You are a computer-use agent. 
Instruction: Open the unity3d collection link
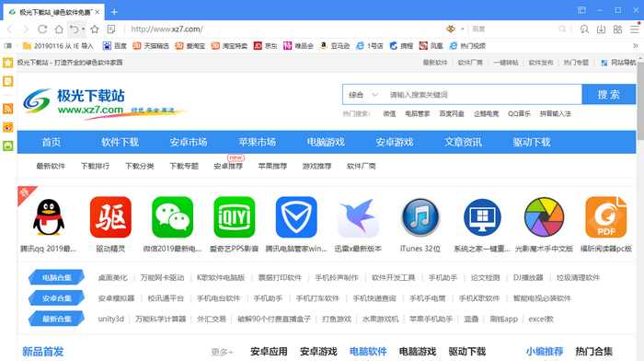111,319
